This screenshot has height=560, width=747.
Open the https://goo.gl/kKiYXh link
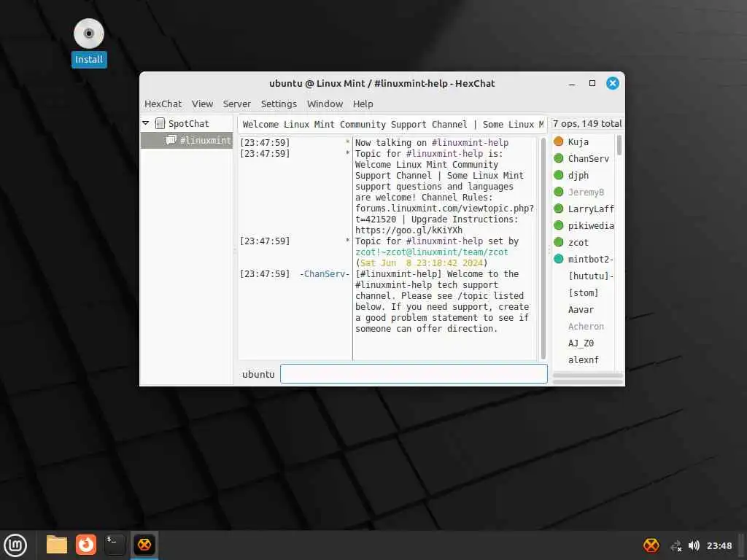point(409,230)
